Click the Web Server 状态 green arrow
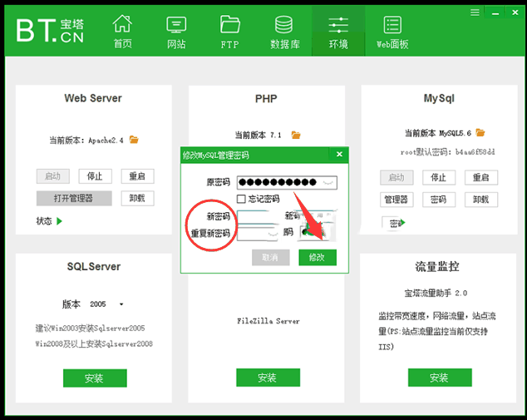The height and width of the screenshot is (420, 527). (60, 221)
